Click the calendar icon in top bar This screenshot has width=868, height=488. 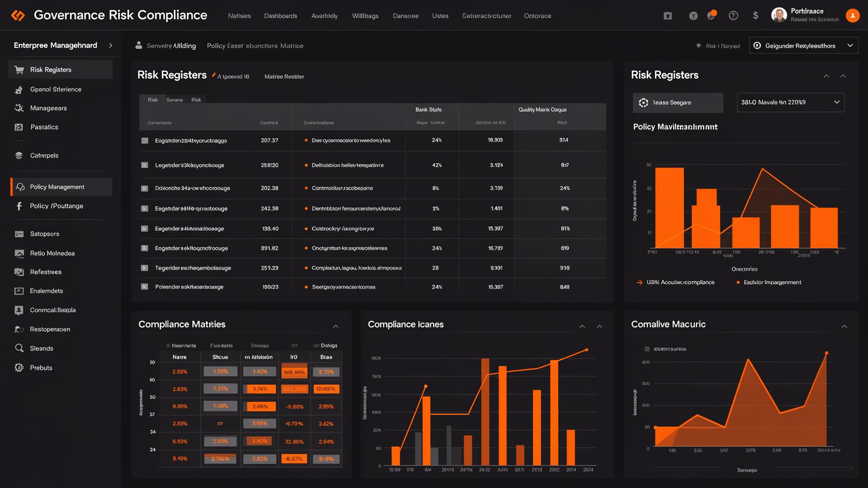[x=668, y=16]
